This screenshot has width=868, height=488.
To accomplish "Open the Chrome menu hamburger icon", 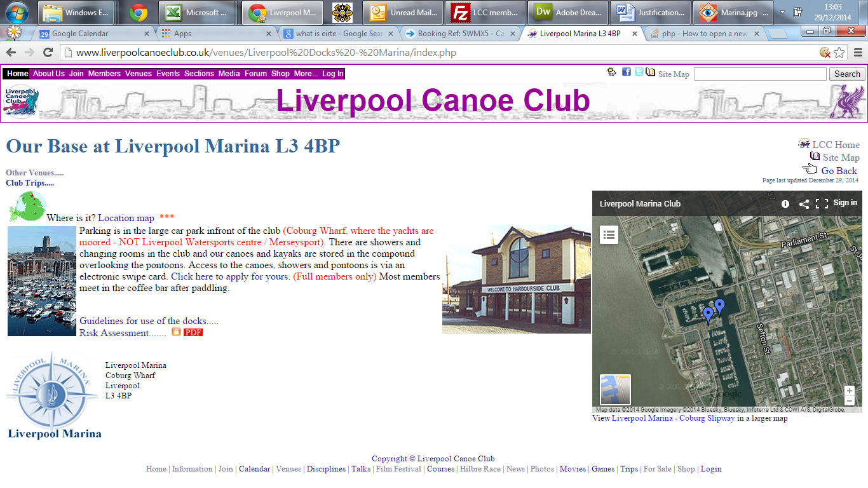I will coord(858,53).
